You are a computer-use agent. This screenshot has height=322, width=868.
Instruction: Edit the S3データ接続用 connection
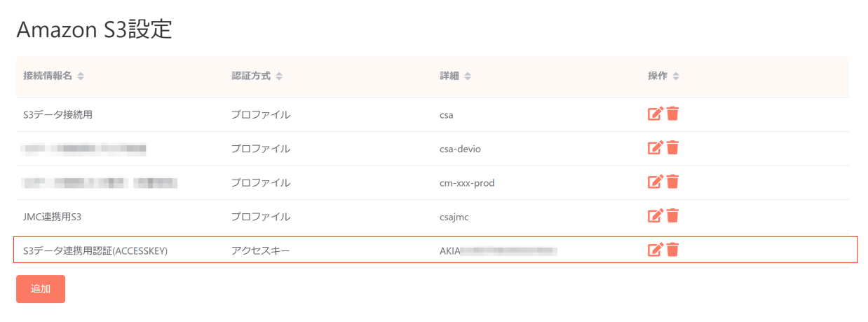tap(655, 114)
